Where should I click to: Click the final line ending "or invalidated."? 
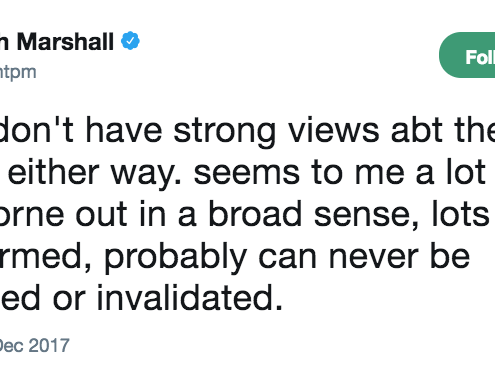[x=141, y=297]
